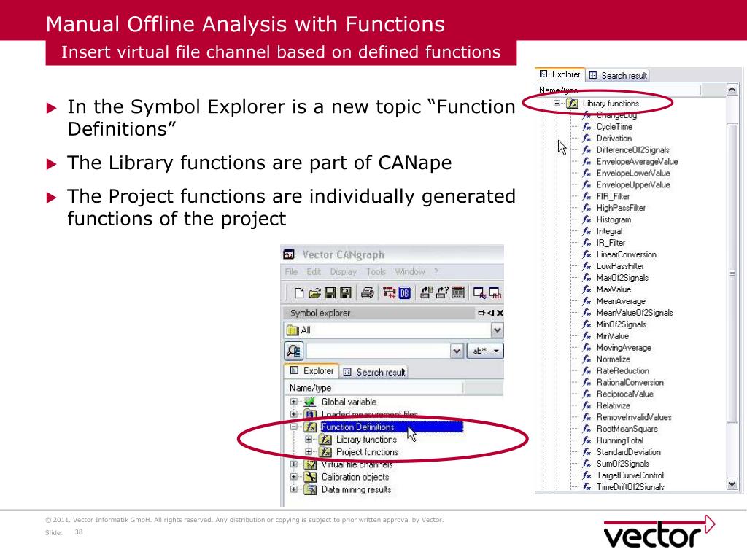Select the DifferenceOf2Signals function

pos(633,150)
